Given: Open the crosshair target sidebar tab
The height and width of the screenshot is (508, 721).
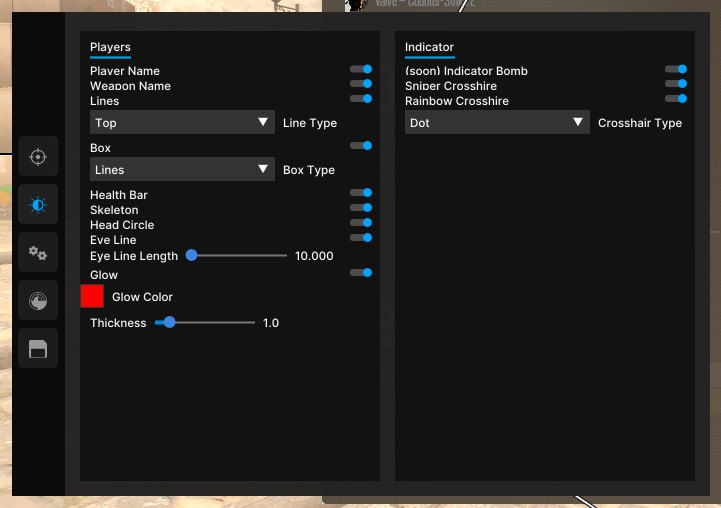Looking at the screenshot, I should coord(38,157).
